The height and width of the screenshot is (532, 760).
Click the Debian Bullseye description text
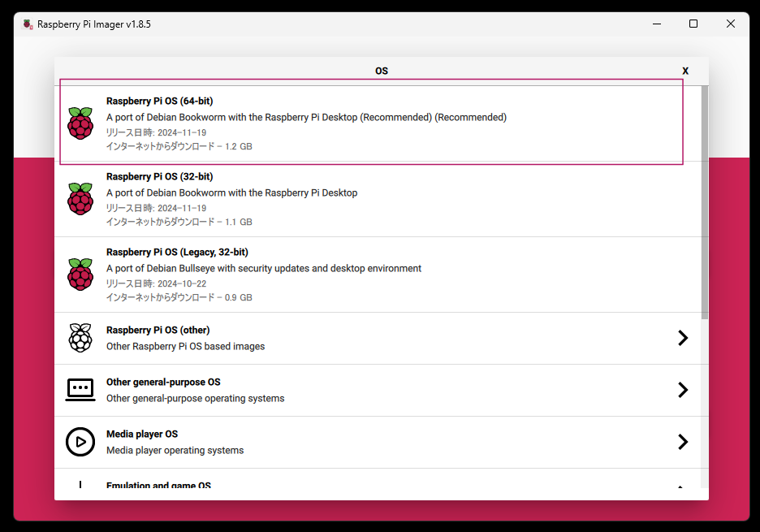tap(264, 268)
